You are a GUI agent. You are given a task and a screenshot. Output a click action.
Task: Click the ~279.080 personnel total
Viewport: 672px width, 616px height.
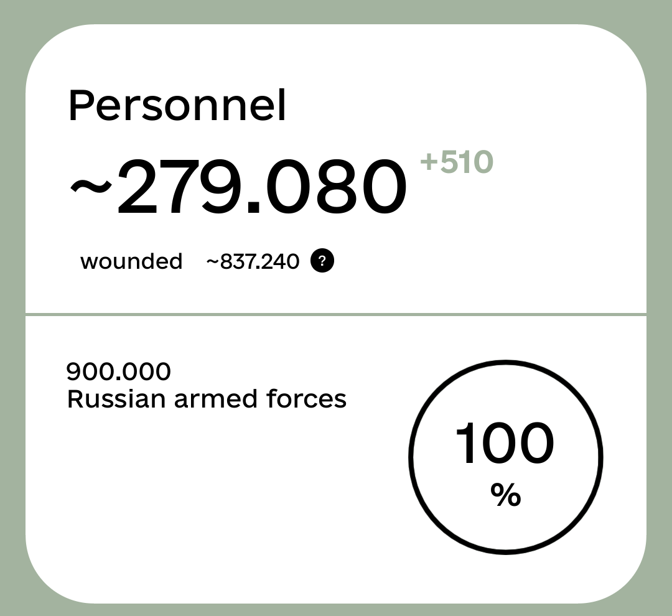[x=238, y=187]
